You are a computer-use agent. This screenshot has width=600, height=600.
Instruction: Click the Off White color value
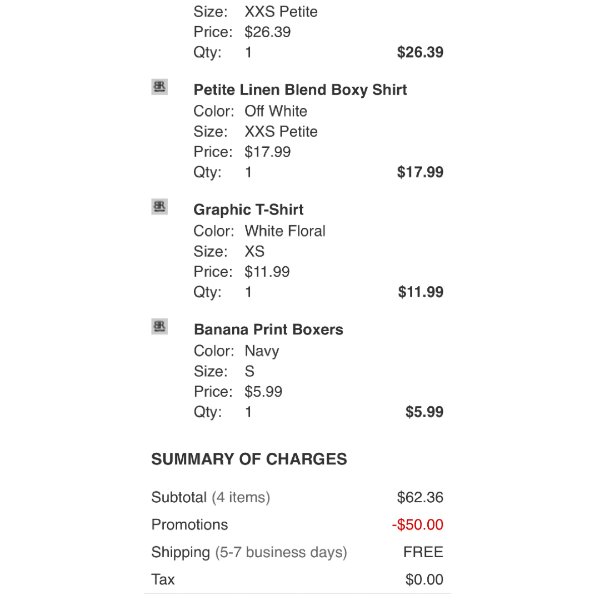[276, 111]
